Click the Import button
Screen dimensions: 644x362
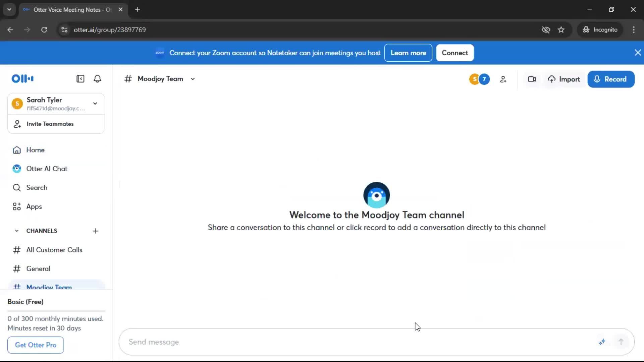point(564,79)
